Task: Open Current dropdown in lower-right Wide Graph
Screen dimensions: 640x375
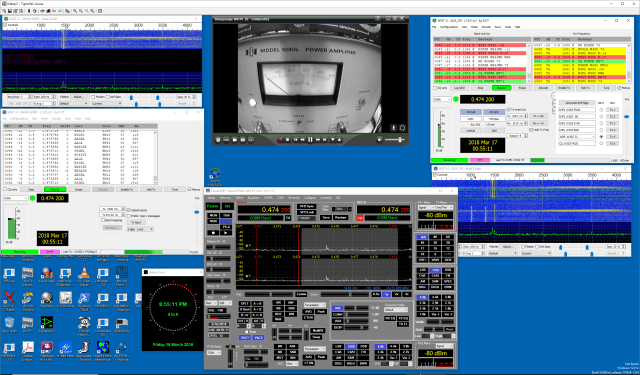Action: click(536, 253)
